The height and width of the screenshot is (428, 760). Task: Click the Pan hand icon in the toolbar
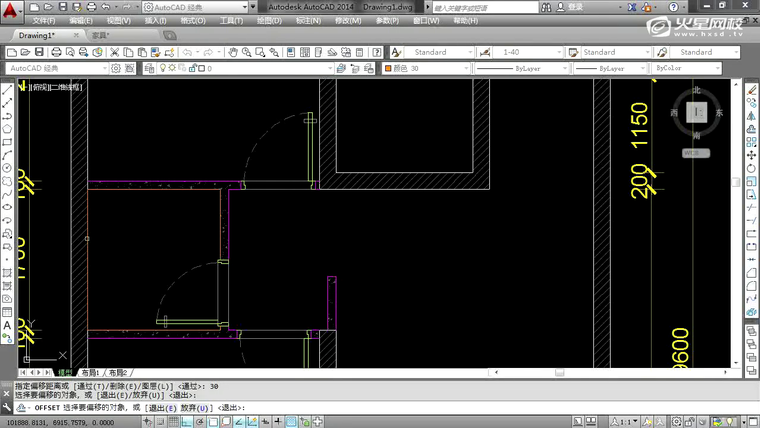pyautogui.click(x=233, y=52)
